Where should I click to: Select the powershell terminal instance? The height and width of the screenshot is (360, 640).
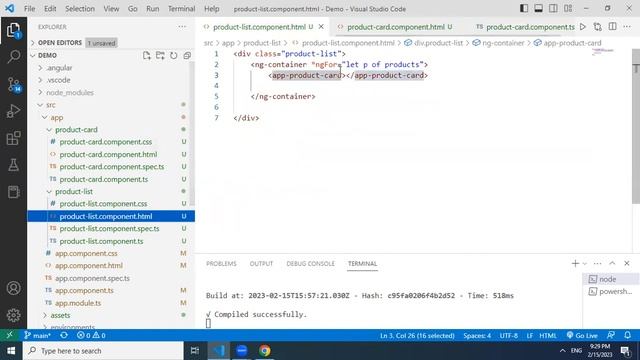coord(611,291)
